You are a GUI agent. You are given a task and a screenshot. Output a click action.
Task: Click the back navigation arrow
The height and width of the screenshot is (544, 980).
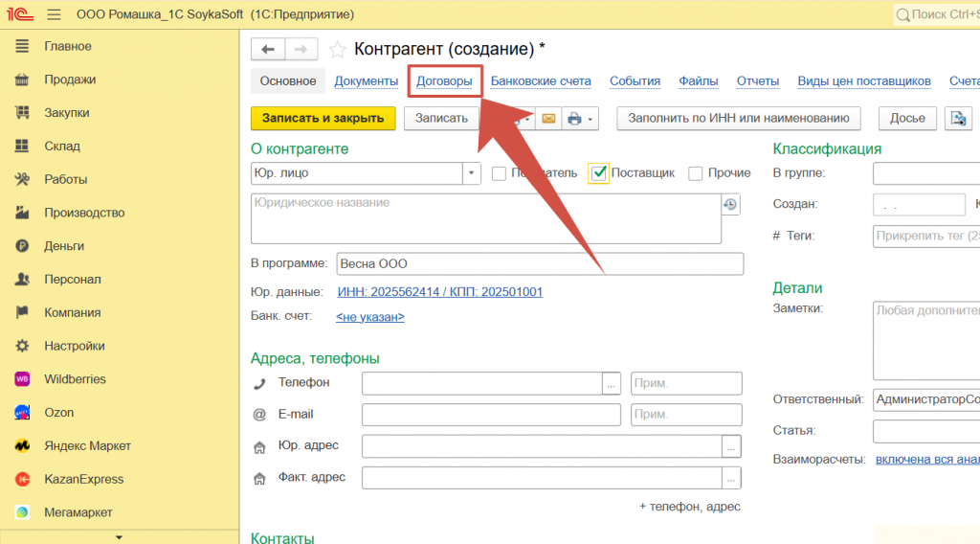[x=267, y=49]
